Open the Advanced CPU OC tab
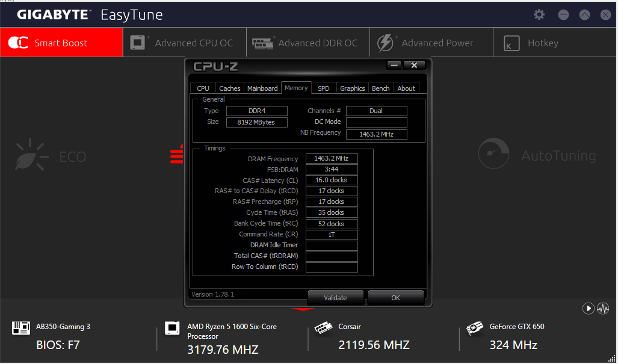Screen dimensions: 618x364 click(185, 43)
